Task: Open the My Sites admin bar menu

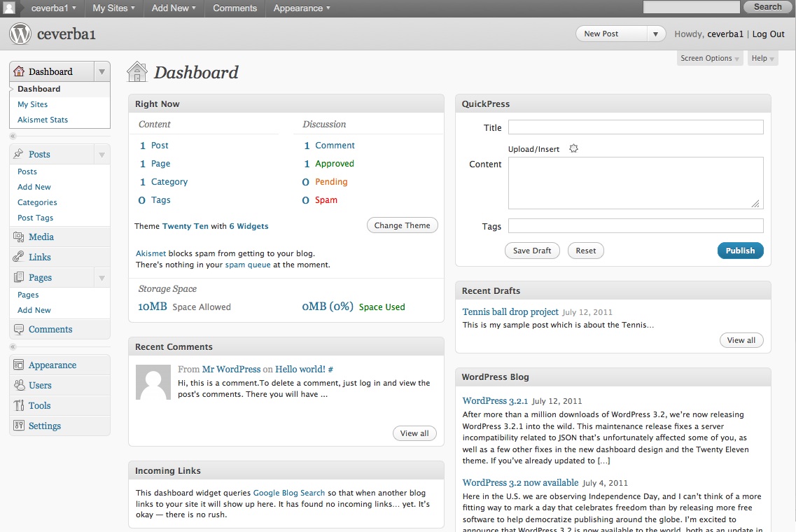Action: point(113,8)
